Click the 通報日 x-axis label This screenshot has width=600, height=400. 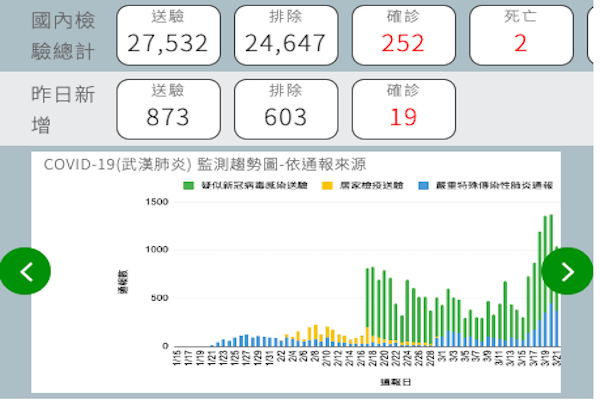coord(367,383)
